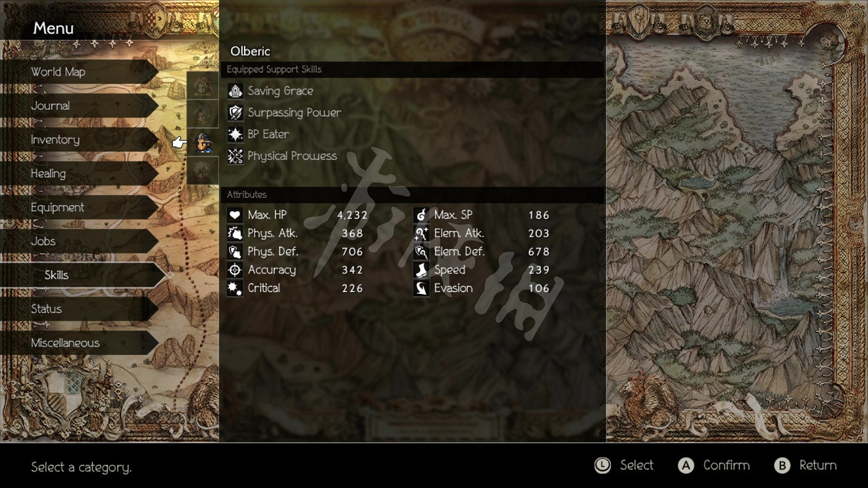Image resolution: width=868 pixels, height=488 pixels.
Task: Click the Surpassing Power skill icon
Action: [x=235, y=112]
